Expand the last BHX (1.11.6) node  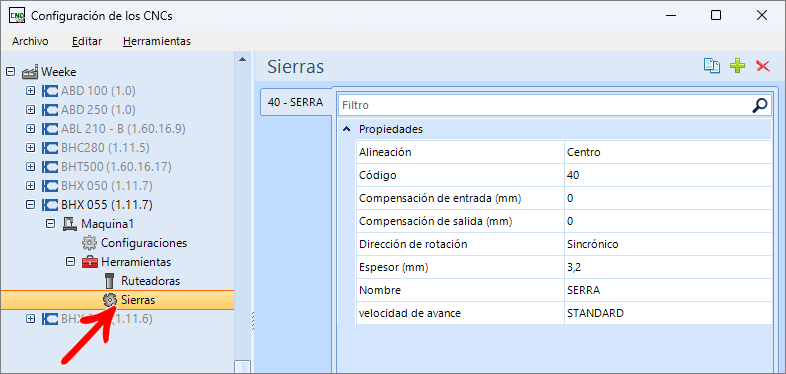pos(31,318)
